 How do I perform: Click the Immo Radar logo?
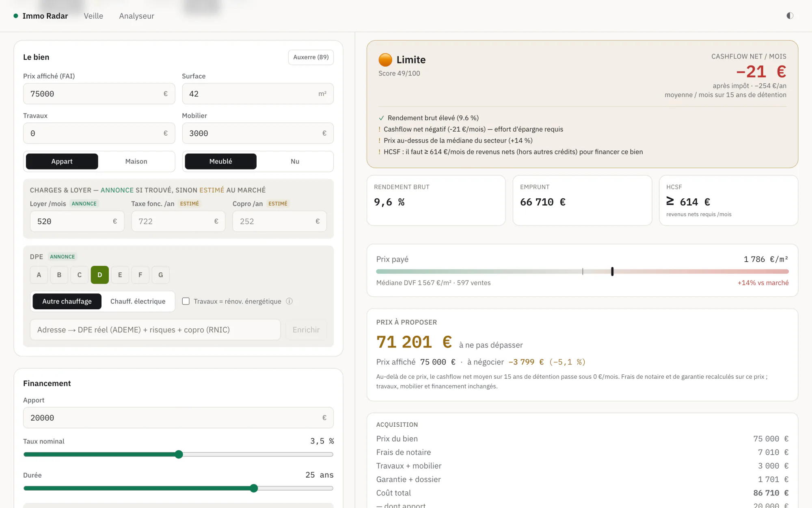coord(41,16)
